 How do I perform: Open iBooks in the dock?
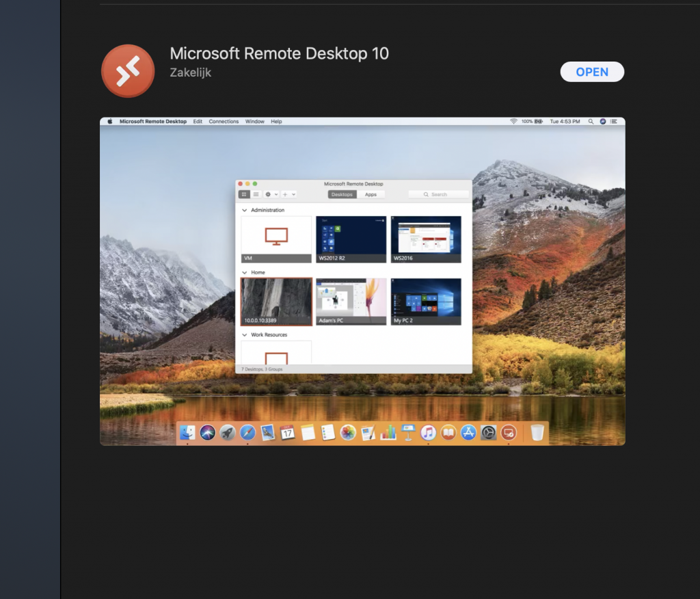coord(448,432)
